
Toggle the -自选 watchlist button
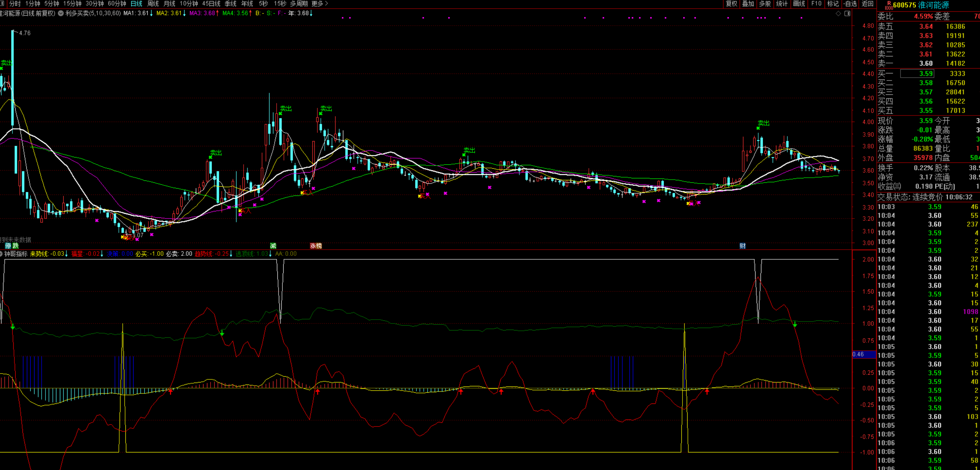850,3
